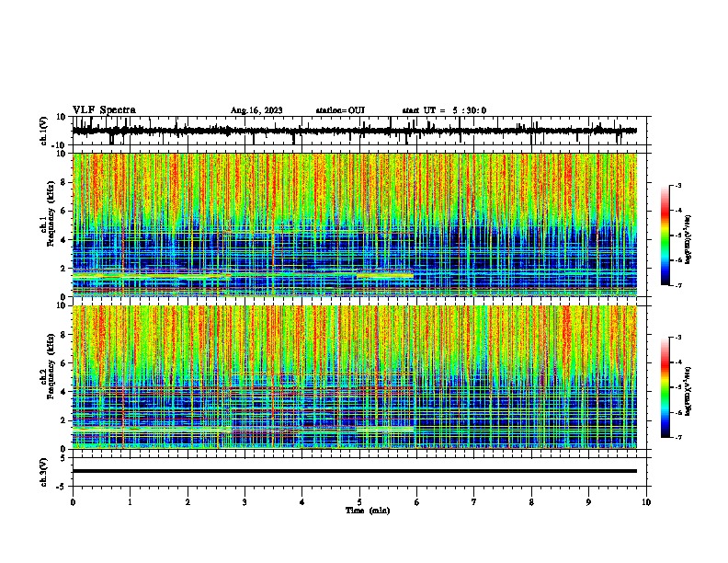This screenshot has height=563, width=728.
Task: Click the time axis tick label '0'
Action: tap(73, 502)
